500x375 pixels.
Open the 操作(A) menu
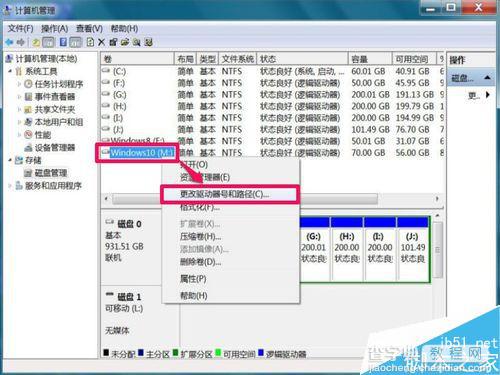55,28
